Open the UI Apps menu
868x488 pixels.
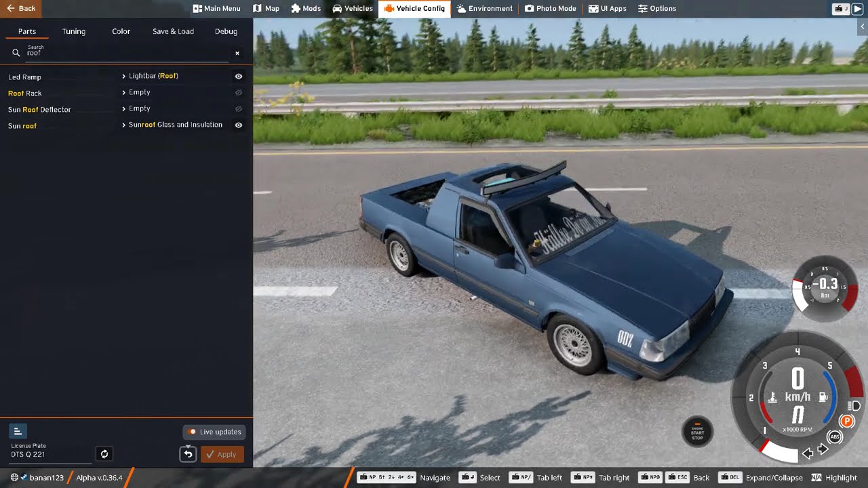607,8
